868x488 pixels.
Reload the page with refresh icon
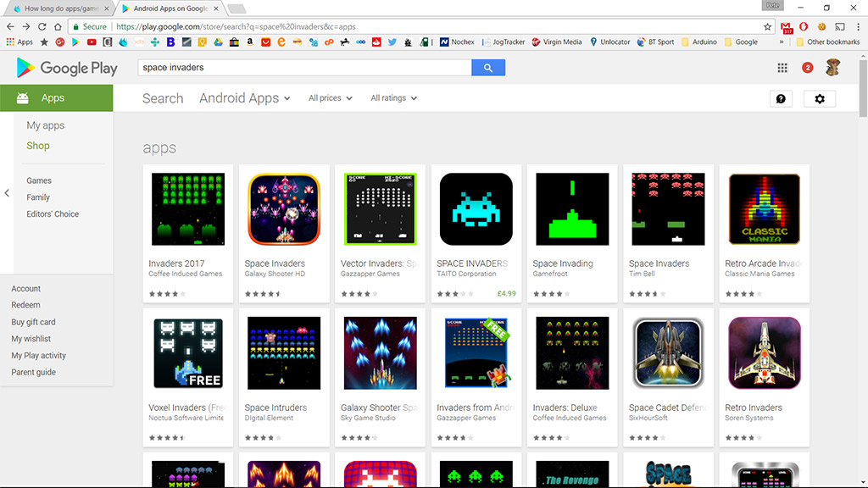(42, 26)
